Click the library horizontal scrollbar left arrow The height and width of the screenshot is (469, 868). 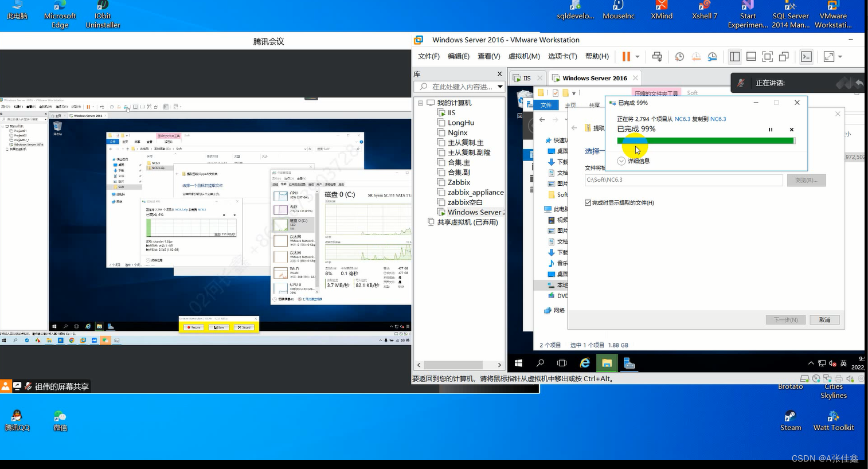click(419, 365)
